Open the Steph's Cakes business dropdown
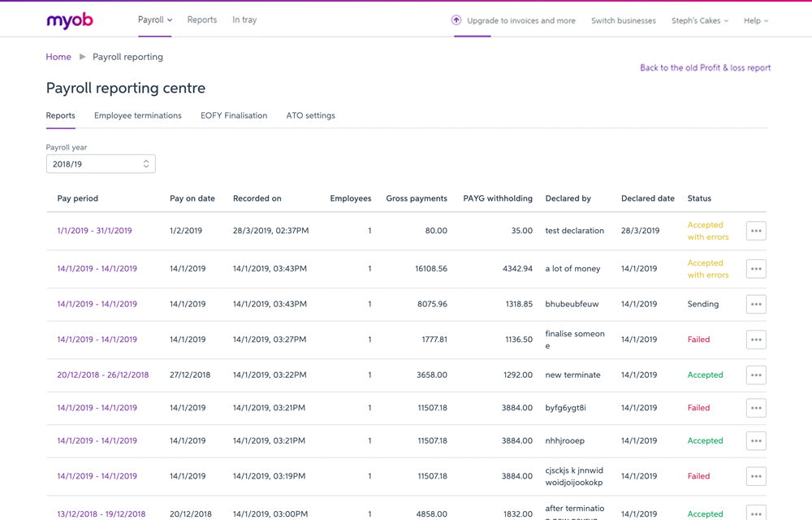This screenshot has width=812, height=520. click(699, 19)
